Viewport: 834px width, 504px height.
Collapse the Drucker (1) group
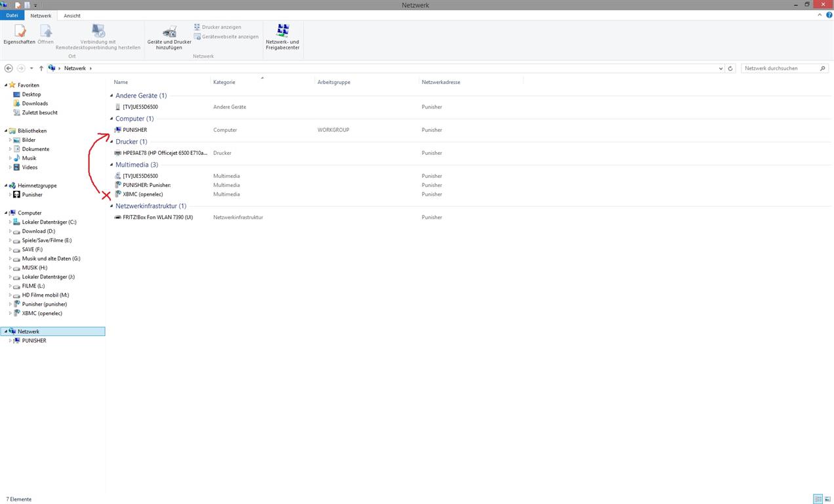pos(112,142)
